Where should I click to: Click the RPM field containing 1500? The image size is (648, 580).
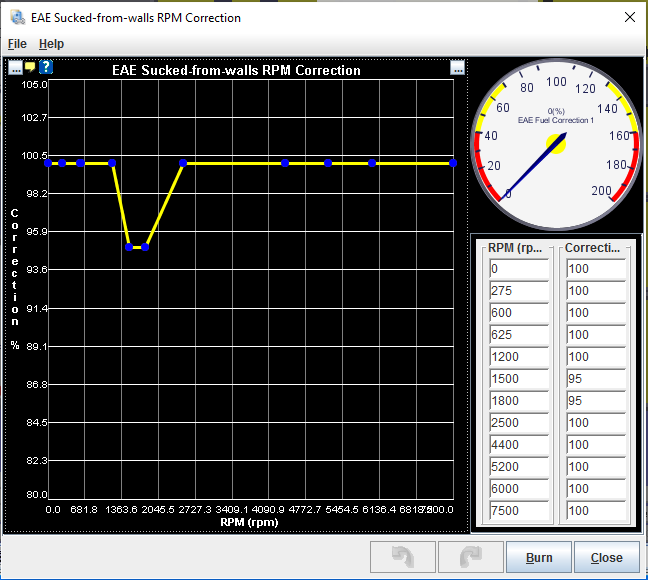pos(518,379)
